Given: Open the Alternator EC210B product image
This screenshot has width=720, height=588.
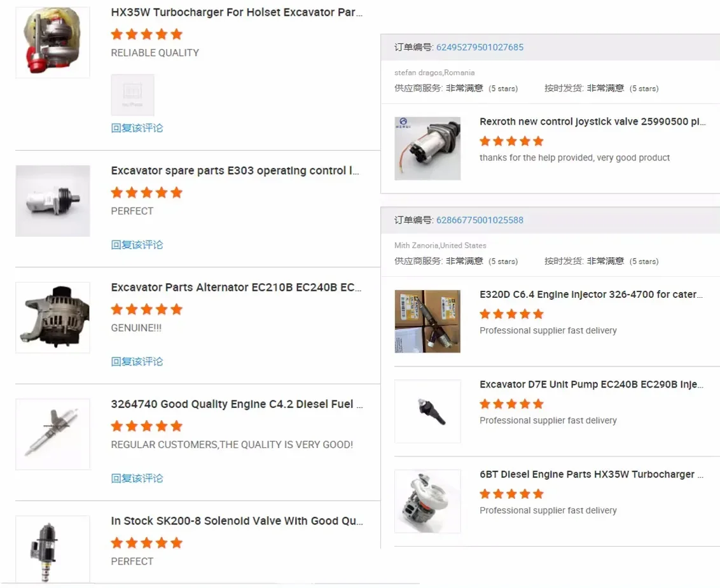Looking at the screenshot, I should point(52,317).
